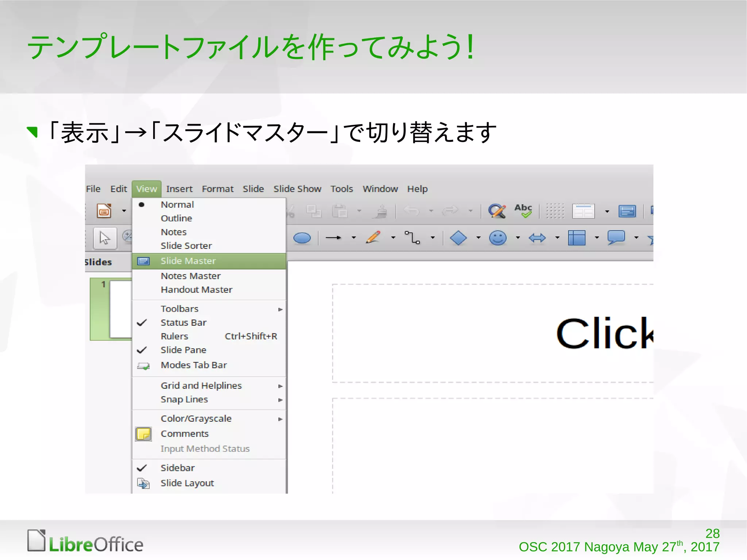Click the Undo arrow icon
747x560 pixels.
click(x=412, y=211)
